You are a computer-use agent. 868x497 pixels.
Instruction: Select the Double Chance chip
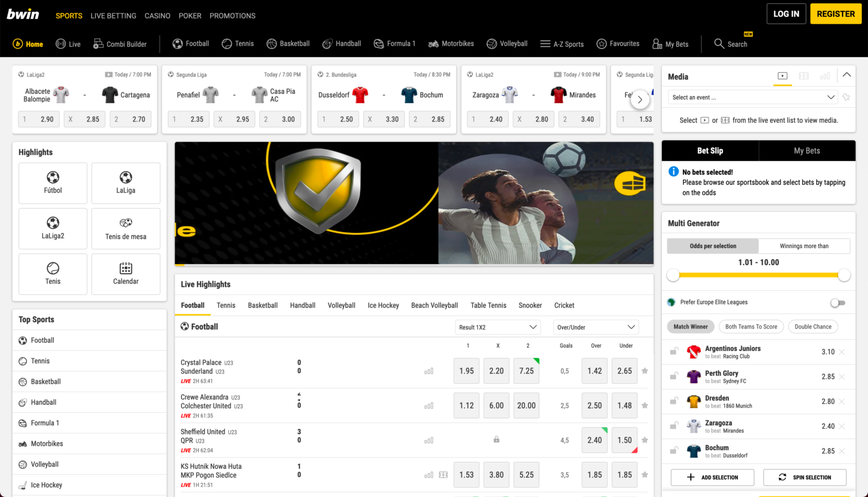(x=813, y=326)
